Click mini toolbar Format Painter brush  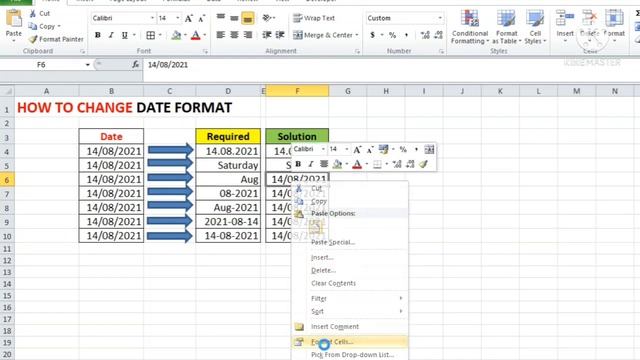(424, 164)
